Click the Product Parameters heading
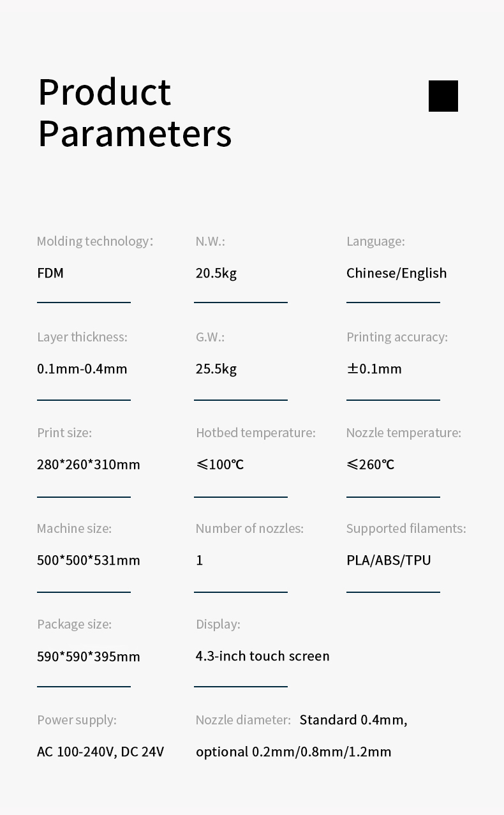The image size is (504, 815). pos(135,112)
